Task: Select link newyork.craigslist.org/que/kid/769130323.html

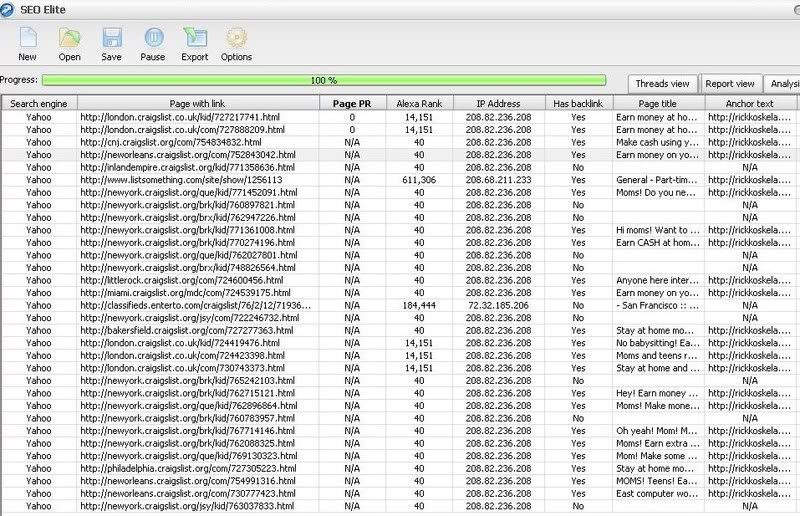Action: point(189,456)
